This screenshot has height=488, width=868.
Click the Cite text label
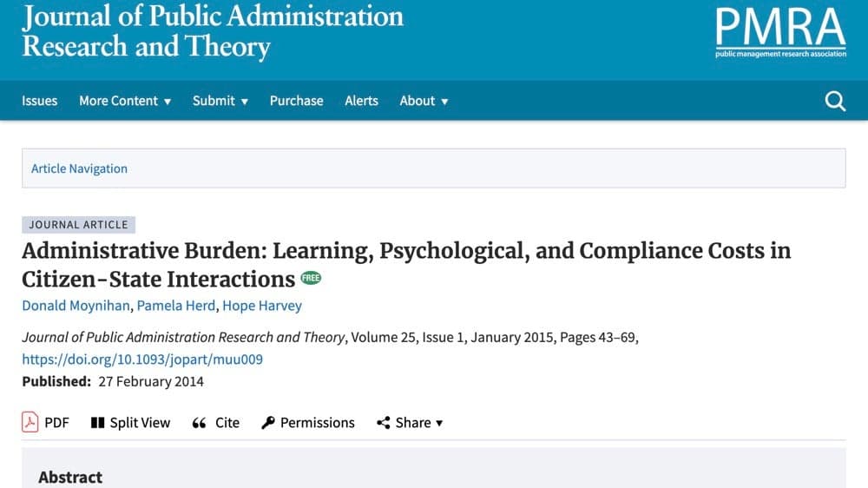point(227,423)
